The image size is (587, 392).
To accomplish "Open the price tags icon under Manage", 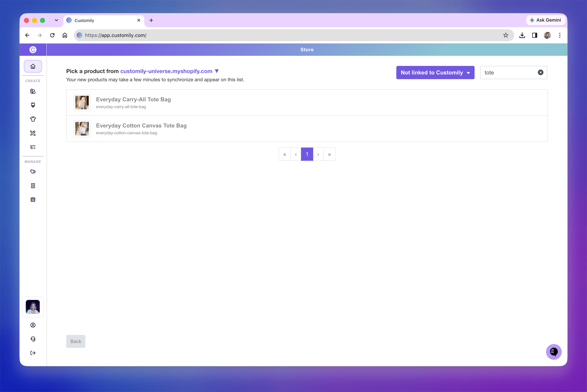I will click(33, 172).
